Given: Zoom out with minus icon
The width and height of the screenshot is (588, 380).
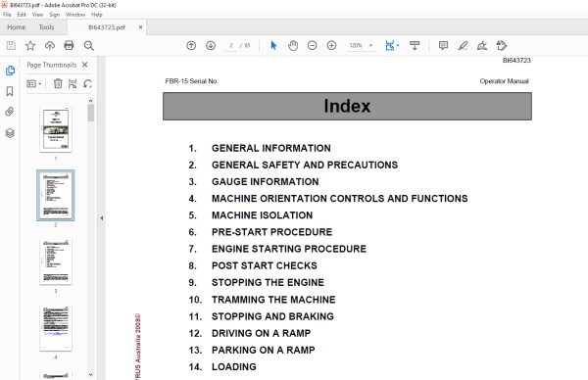Looking at the screenshot, I should tap(312, 46).
